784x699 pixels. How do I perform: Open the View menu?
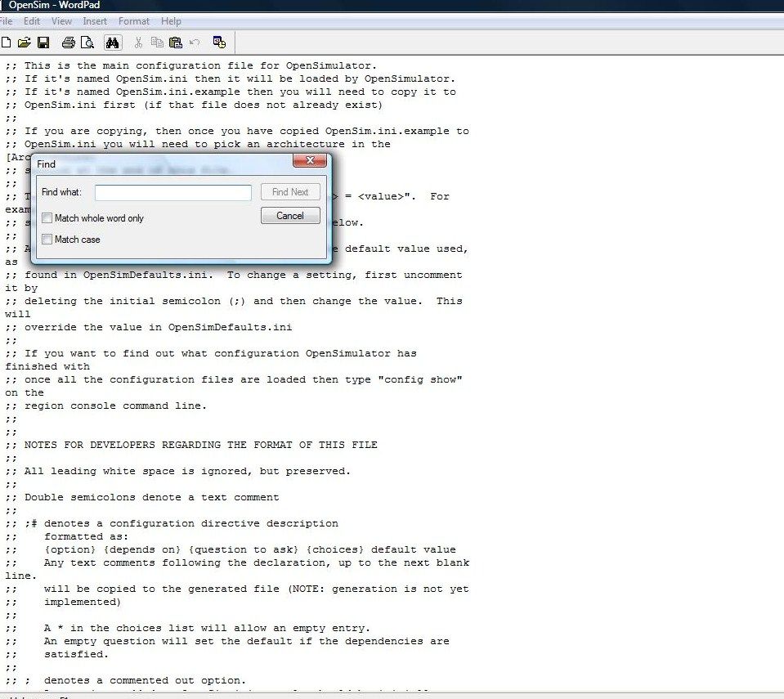pyautogui.click(x=61, y=21)
